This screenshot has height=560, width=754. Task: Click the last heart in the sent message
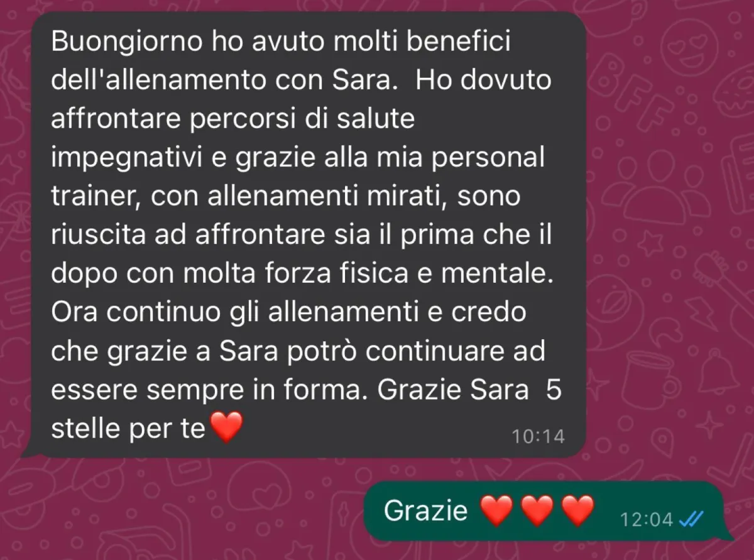tap(577, 510)
